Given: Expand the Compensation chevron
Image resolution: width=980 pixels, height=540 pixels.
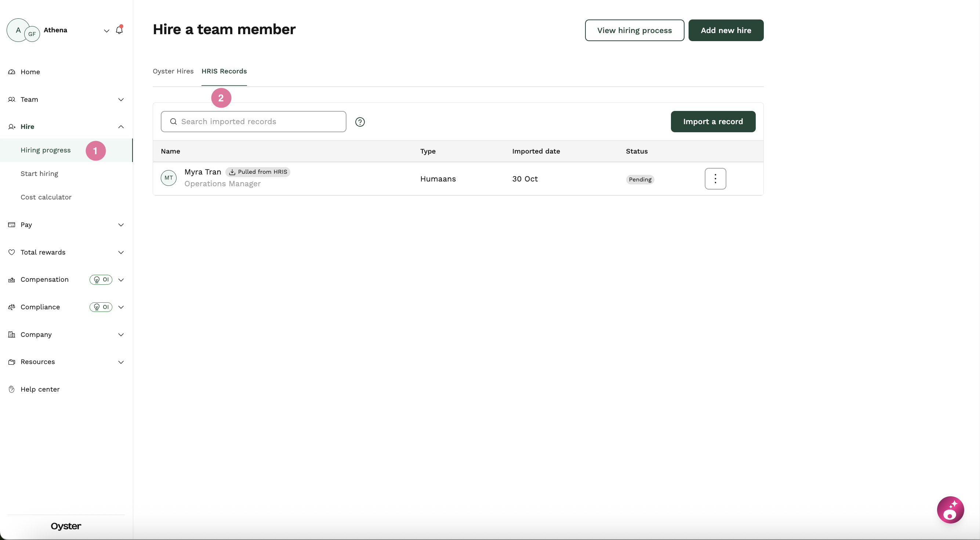Looking at the screenshot, I should 121,280.
